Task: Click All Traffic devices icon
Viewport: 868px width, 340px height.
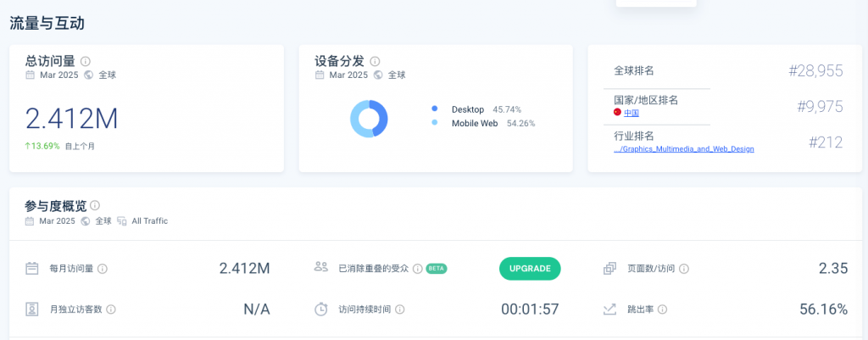Action: coord(122,221)
